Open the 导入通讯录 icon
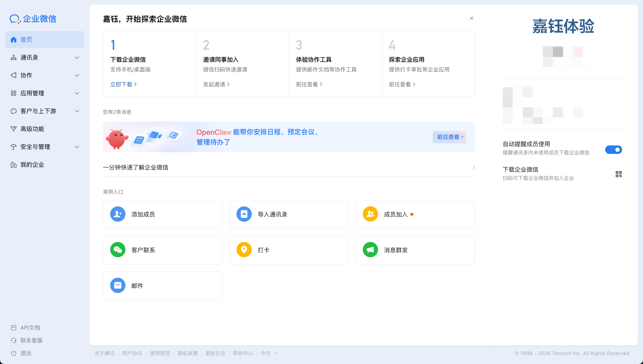643x364 pixels. (244, 214)
